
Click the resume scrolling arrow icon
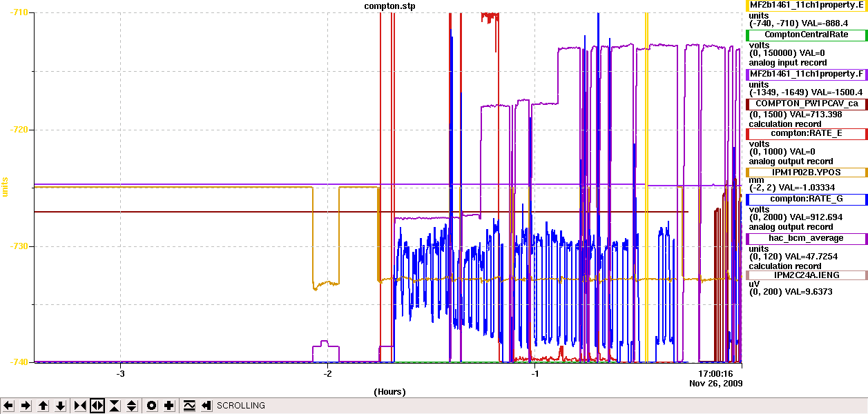pyautogui.click(x=206, y=406)
